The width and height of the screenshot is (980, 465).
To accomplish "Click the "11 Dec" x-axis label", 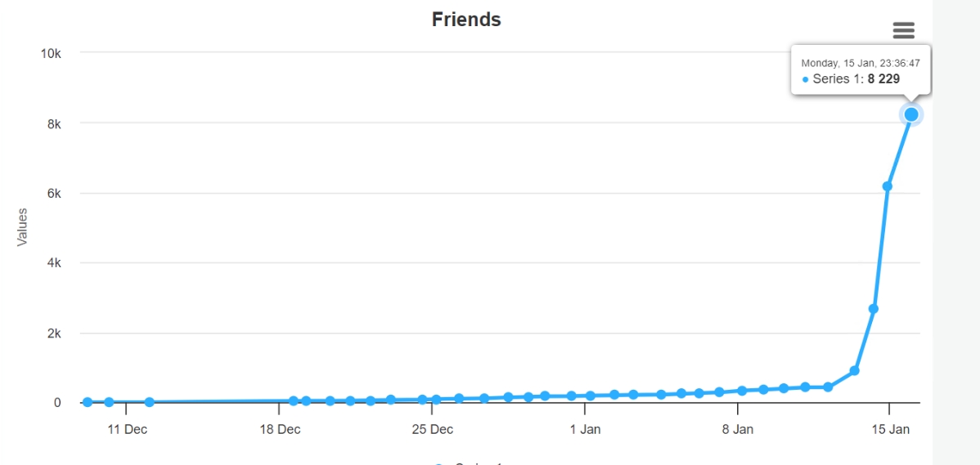I will [x=127, y=429].
